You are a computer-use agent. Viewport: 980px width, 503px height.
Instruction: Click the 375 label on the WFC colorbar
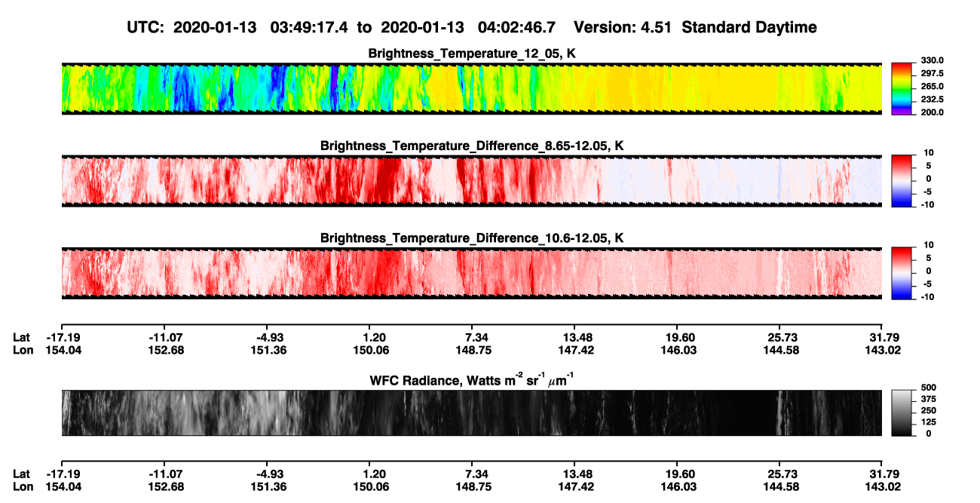point(929,399)
